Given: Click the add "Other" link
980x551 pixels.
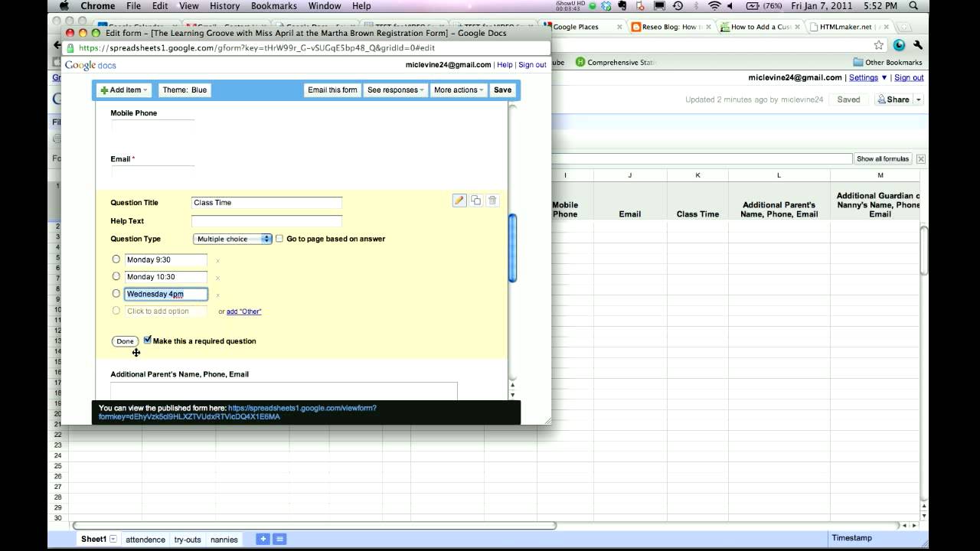Looking at the screenshot, I should point(243,311).
